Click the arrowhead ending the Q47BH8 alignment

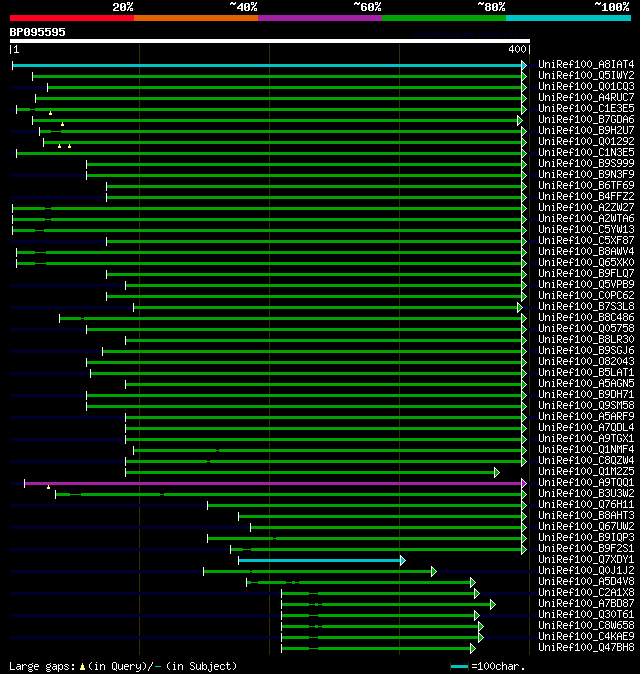click(x=473, y=648)
